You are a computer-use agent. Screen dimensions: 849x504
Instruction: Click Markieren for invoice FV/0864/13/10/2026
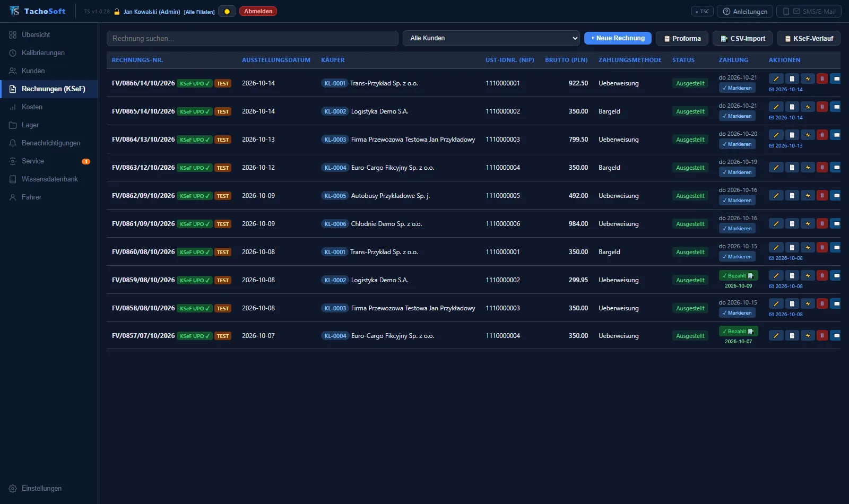pos(737,144)
